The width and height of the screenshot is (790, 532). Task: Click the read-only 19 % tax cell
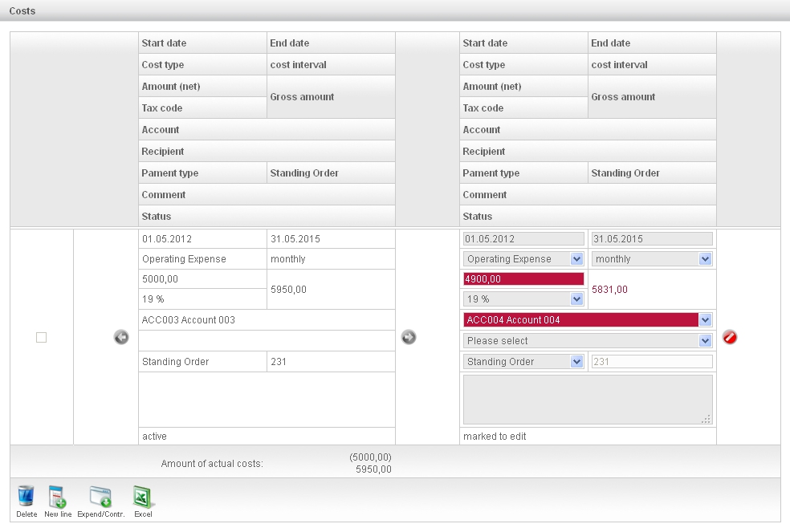pos(202,299)
